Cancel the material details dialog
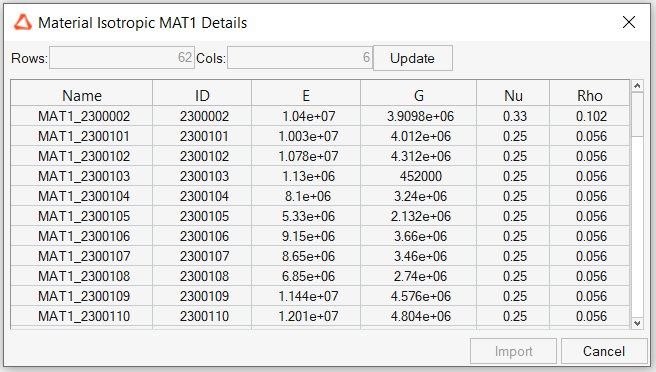This screenshot has width=656, height=372. coord(604,351)
